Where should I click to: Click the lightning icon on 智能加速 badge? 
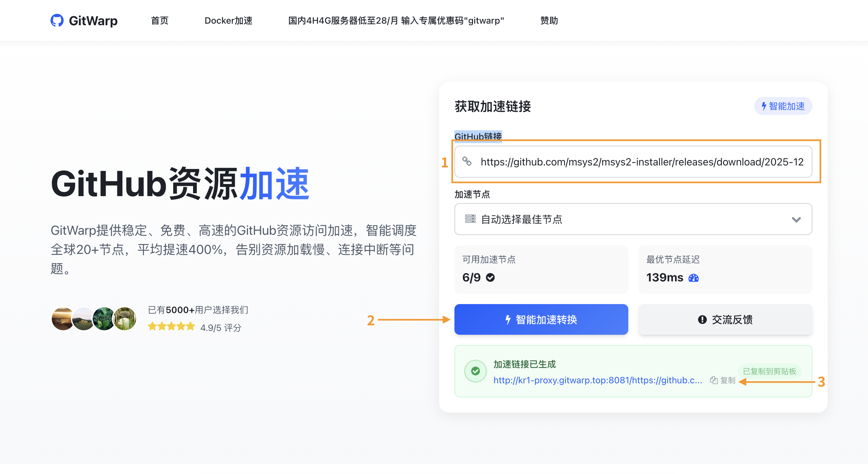coord(763,106)
